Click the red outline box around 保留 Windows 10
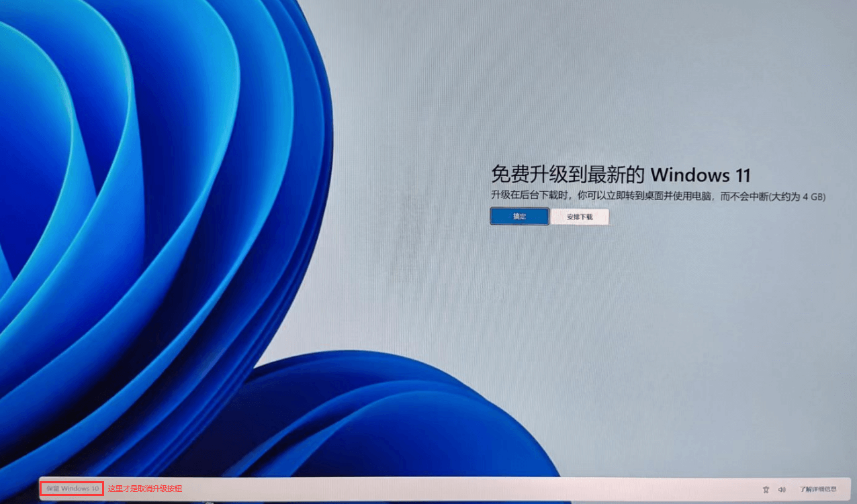Screen dimensions: 857x504 pyautogui.click(x=41, y=489)
